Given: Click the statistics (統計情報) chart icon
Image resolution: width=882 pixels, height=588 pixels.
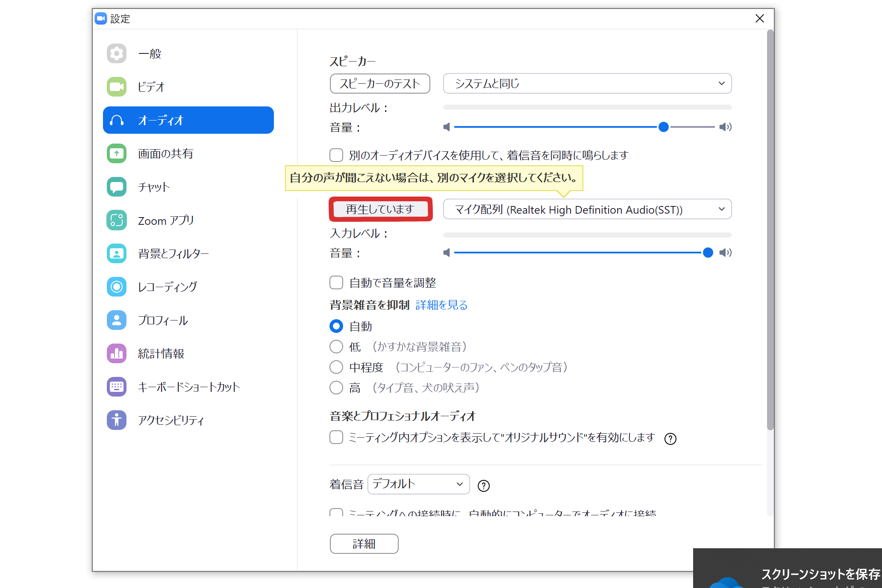Looking at the screenshot, I should click(x=116, y=353).
